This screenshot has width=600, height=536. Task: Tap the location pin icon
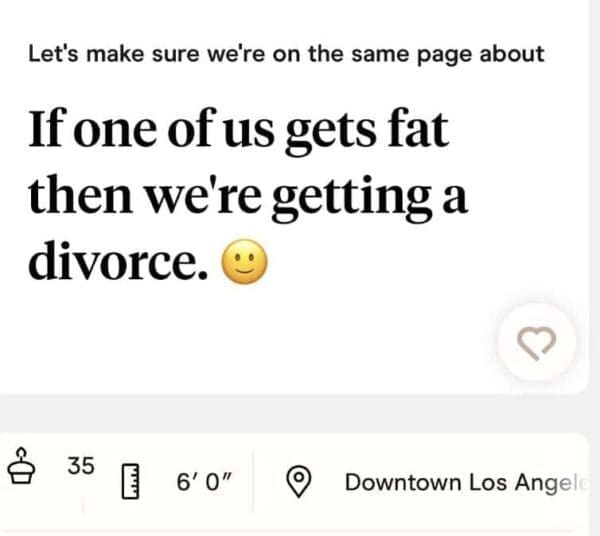coord(297,481)
